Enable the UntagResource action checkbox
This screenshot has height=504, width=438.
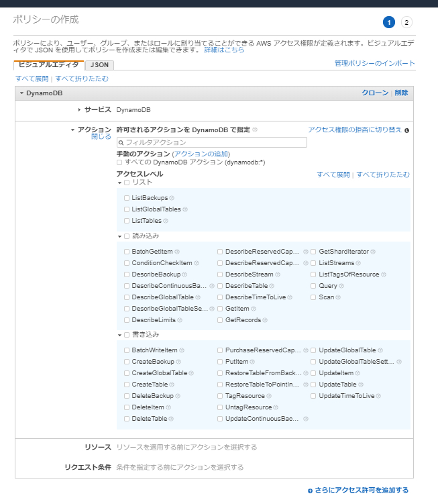coord(220,407)
